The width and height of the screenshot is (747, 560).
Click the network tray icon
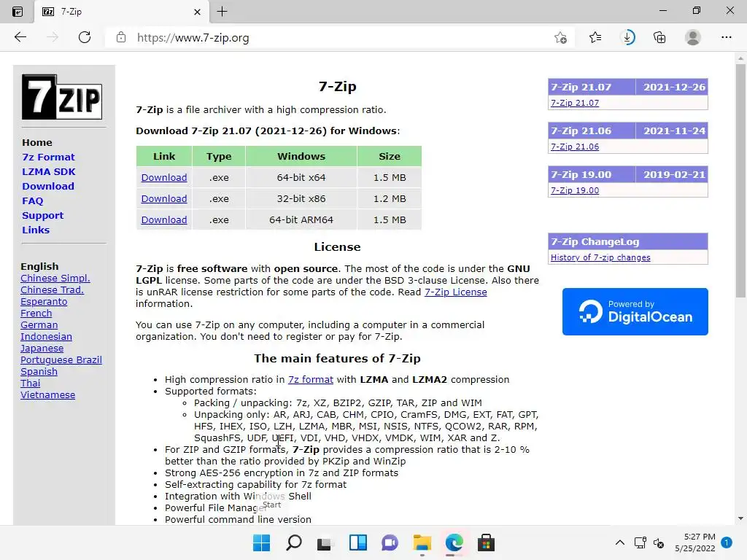click(640, 542)
